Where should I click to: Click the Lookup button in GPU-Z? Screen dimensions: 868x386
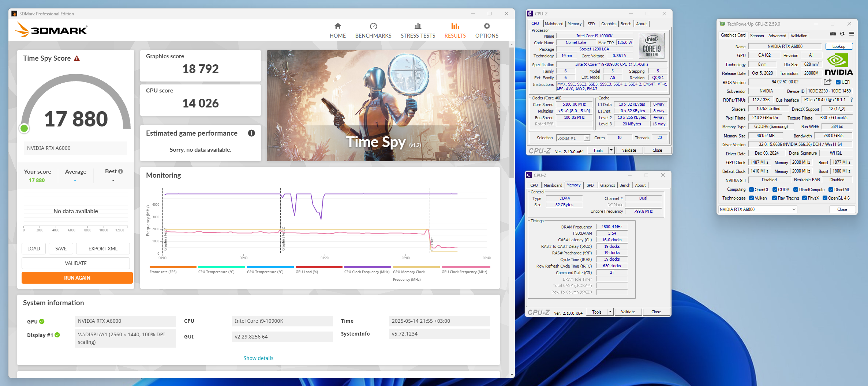pyautogui.click(x=839, y=46)
